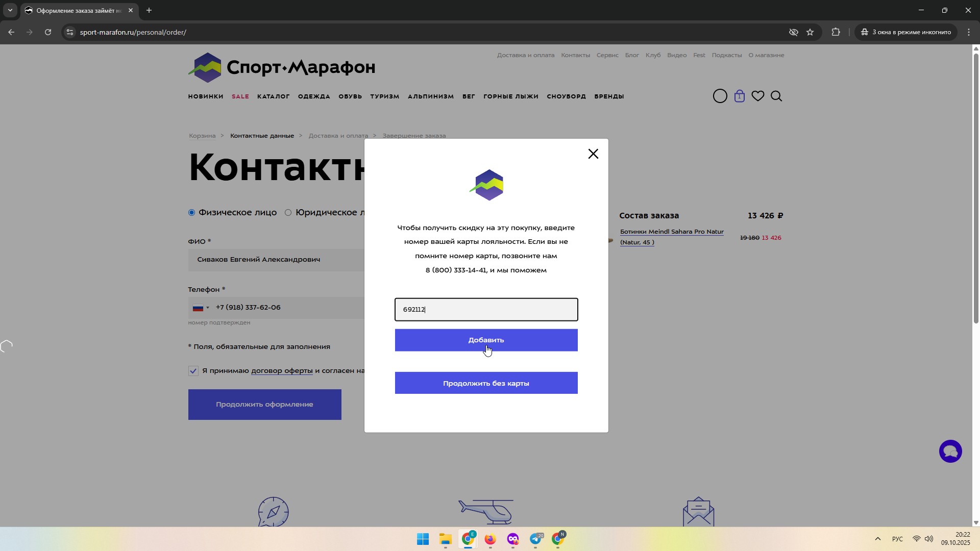Select the Юридическое лицо radio option
The height and width of the screenshot is (551, 980).
[288, 213]
